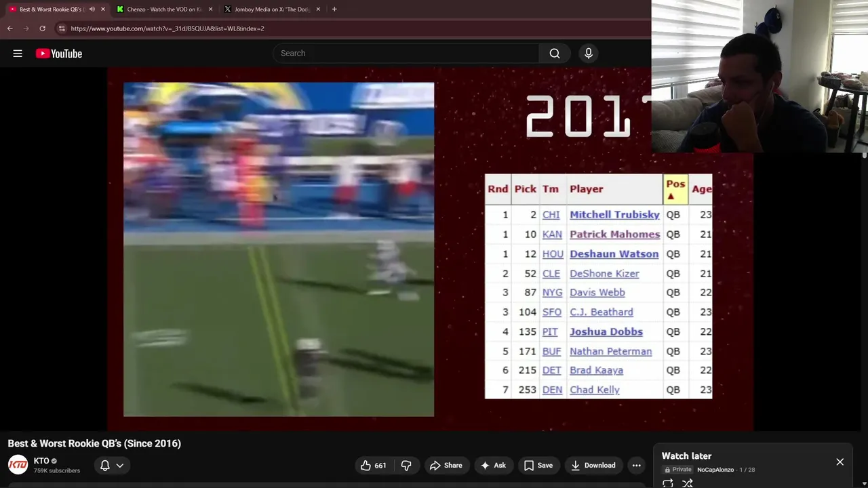Click DeShone Kizer in the draft table

(604, 274)
